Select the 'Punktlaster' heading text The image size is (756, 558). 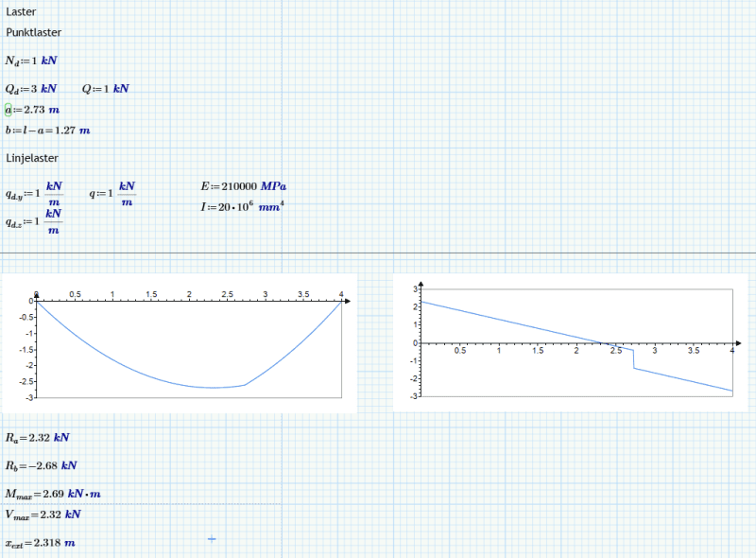click(34, 32)
